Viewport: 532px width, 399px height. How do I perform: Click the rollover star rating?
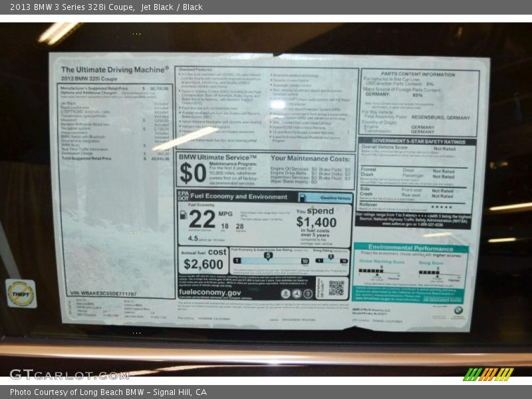(x=442, y=207)
